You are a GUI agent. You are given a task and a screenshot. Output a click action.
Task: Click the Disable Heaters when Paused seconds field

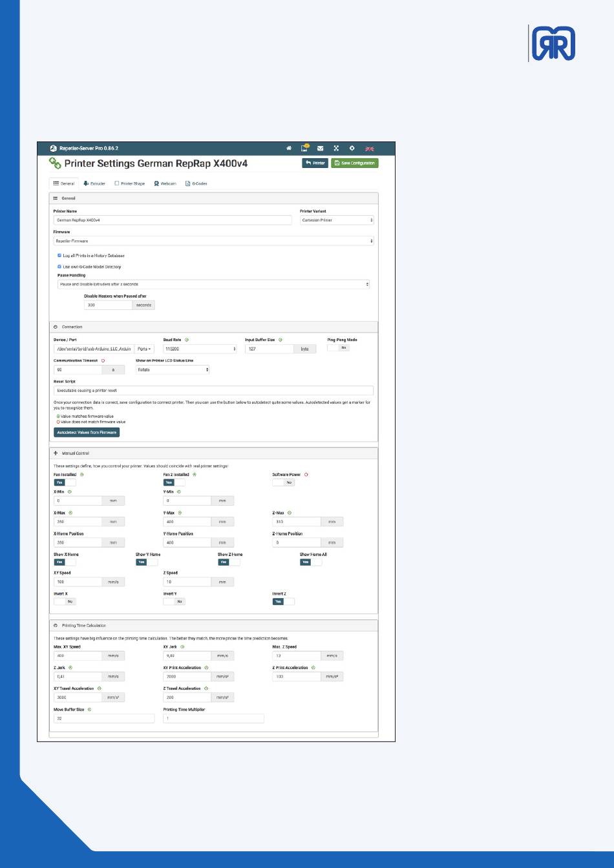[108, 305]
